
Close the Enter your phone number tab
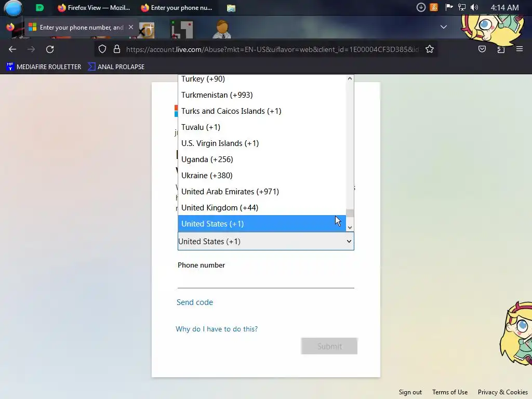pos(130,27)
